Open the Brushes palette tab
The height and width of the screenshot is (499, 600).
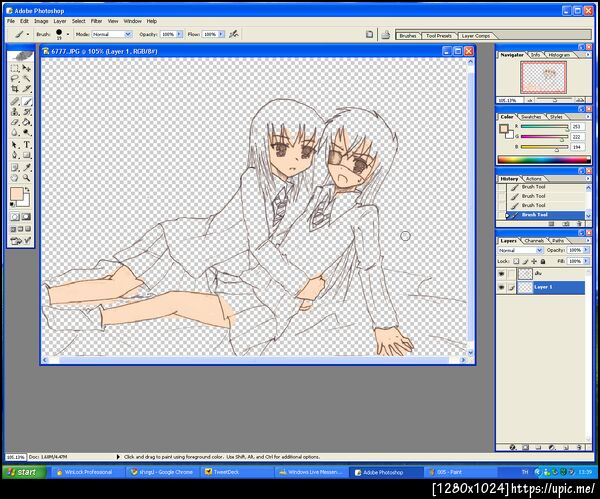point(408,36)
